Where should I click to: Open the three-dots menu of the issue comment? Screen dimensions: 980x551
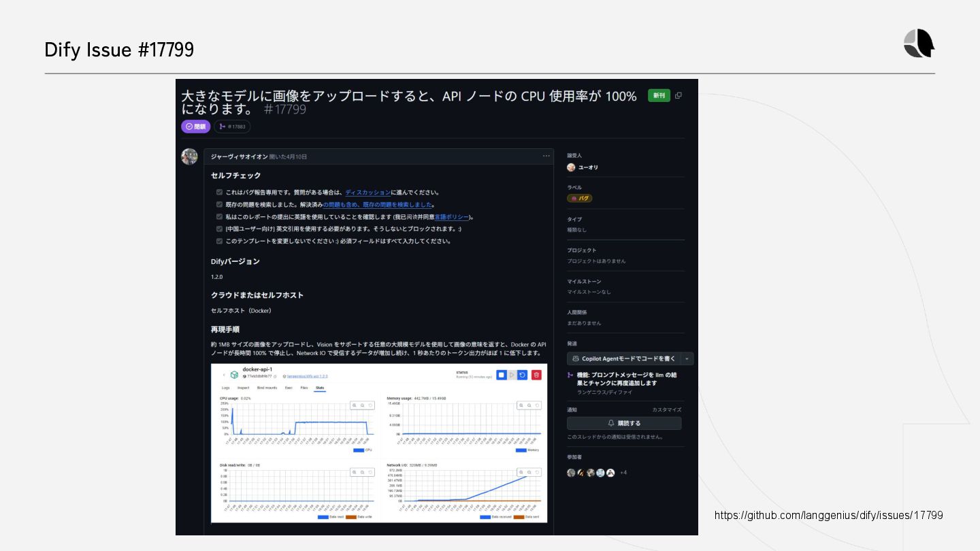pos(546,156)
